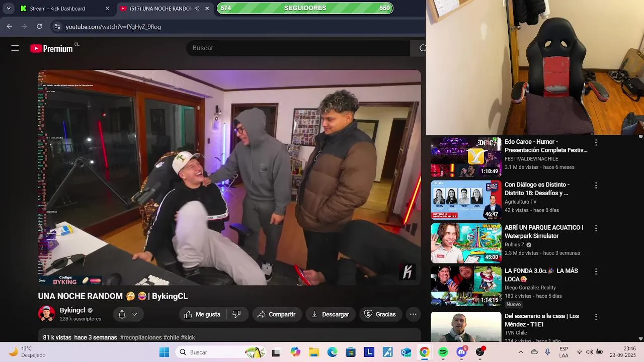This screenshot has height=362, width=644.
Task: Open more actions ellipsis under video
Action: click(x=413, y=314)
